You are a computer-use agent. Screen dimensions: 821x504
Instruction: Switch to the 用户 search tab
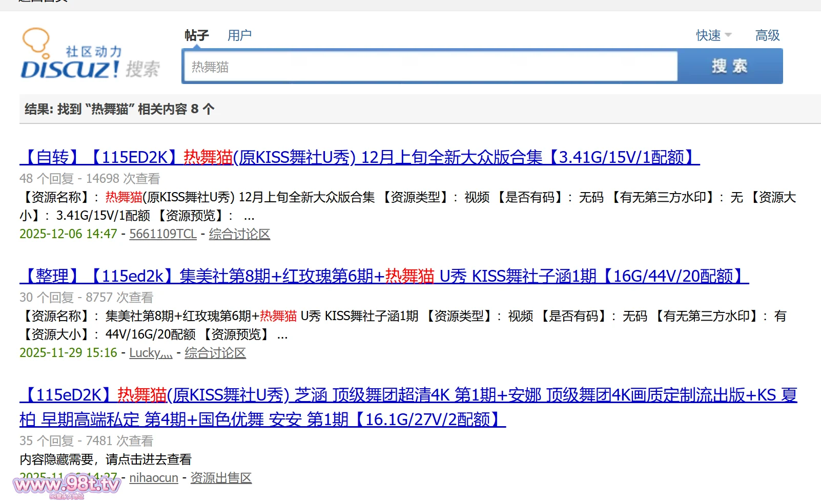click(239, 35)
